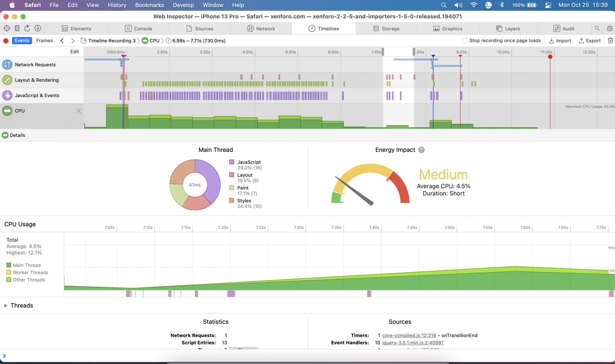Switch timeline view to Frames
The height and width of the screenshot is (364, 615).
tap(44, 41)
